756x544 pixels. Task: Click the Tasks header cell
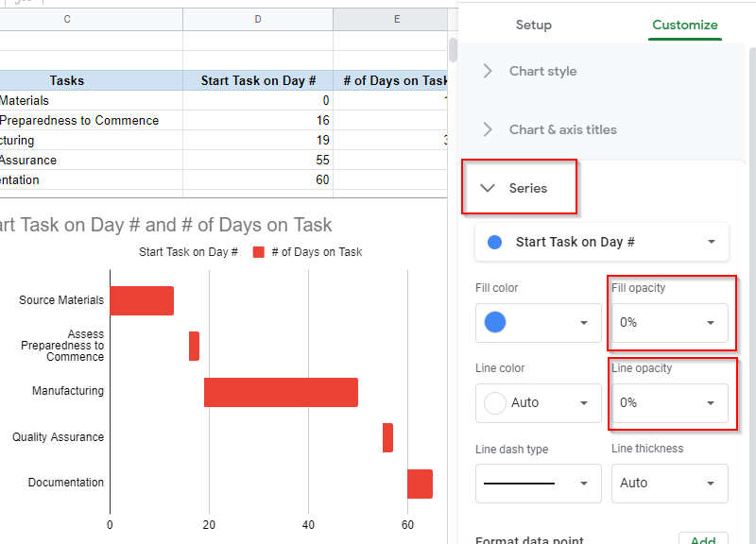pos(67,80)
